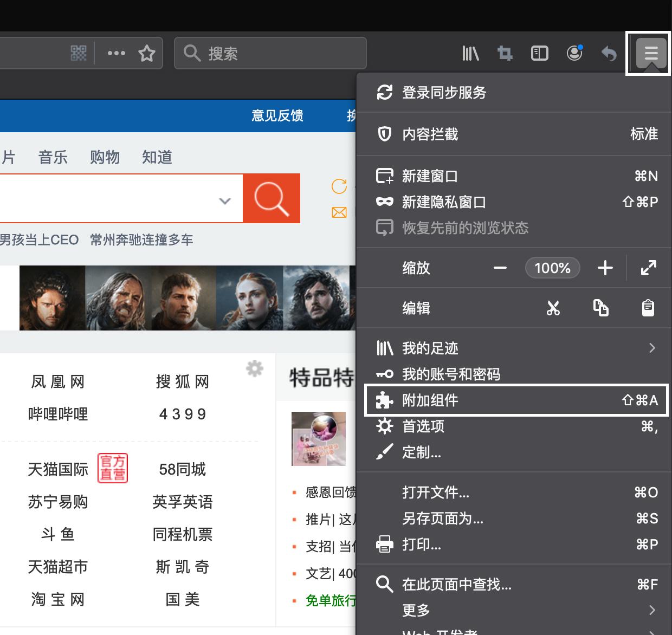This screenshot has height=635, width=672.
Task: Open the gear settings icon on the page
Action: tap(254, 368)
